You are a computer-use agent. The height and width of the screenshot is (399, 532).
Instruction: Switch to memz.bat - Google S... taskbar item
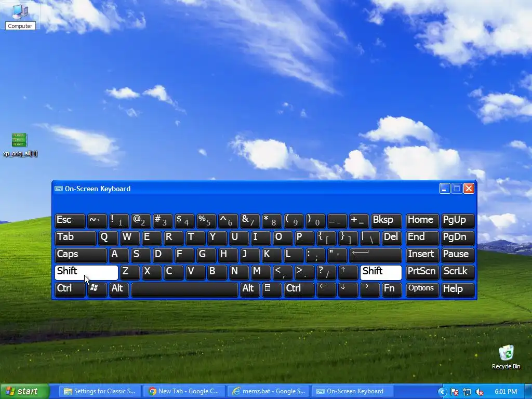click(x=269, y=391)
